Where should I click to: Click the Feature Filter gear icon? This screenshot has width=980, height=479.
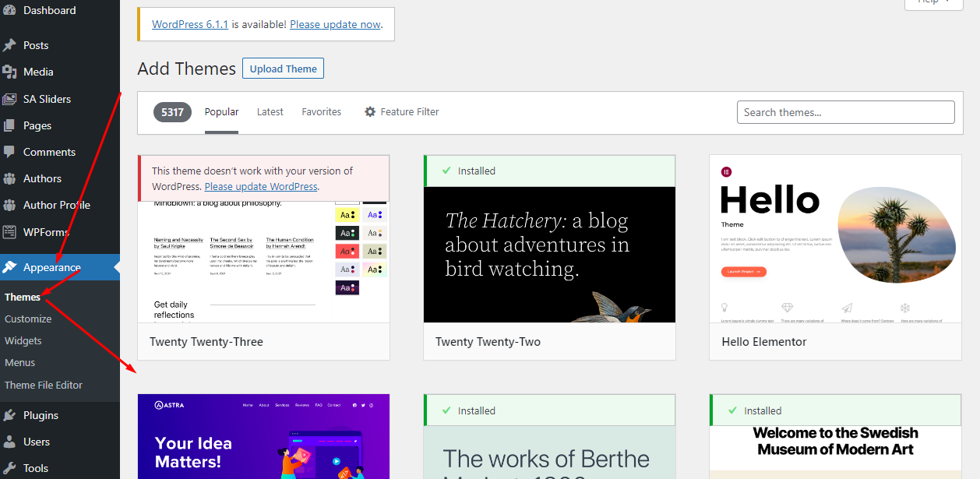(x=370, y=112)
